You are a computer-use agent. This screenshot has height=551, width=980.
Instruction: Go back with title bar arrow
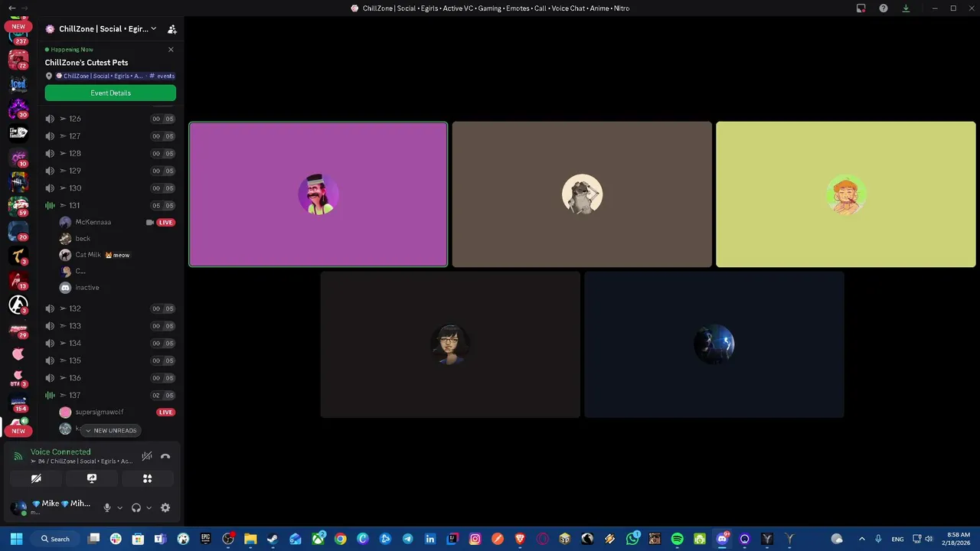[x=11, y=8]
